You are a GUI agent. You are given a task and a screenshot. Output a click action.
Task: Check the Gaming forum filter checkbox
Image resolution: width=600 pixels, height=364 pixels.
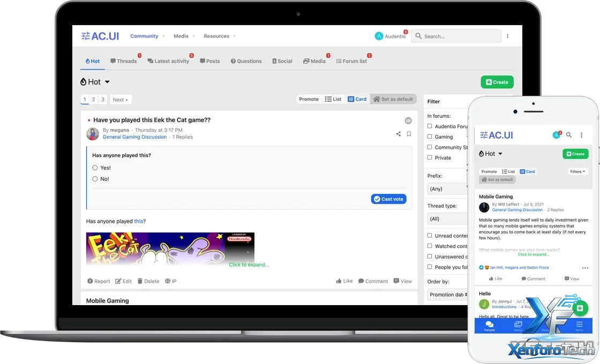click(x=430, y=137)
